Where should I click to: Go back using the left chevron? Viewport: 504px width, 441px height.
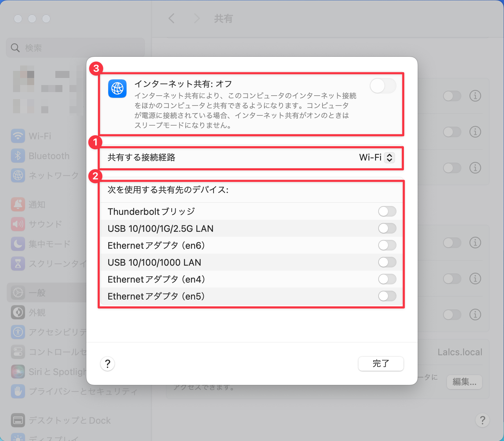coord(172,18)
